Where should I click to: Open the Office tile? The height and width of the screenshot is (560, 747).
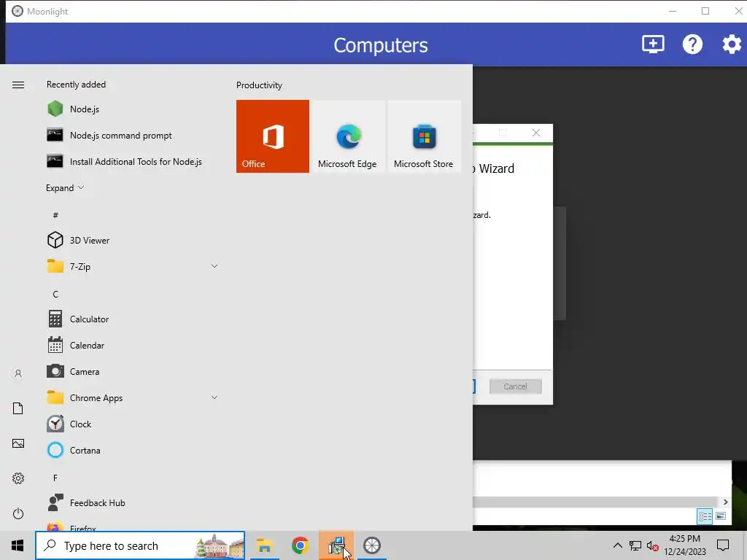pyautogui.click(x=273, y=136)
